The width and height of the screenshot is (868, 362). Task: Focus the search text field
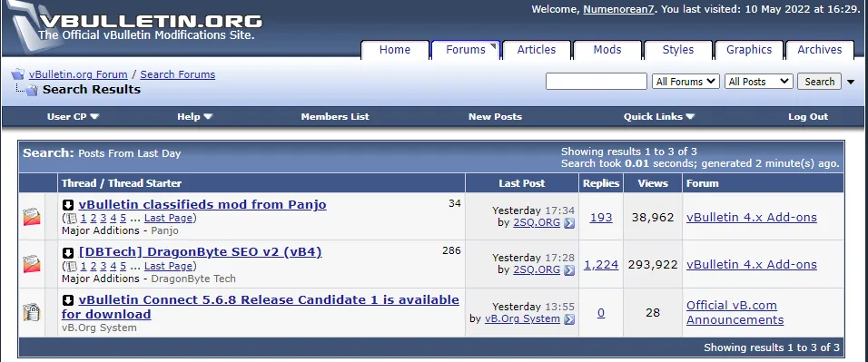click(x=597, y=82)
